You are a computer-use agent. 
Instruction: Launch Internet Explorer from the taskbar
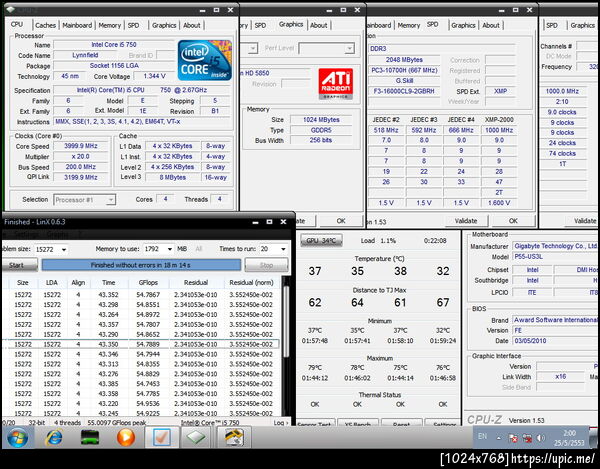tap(54, 437)
